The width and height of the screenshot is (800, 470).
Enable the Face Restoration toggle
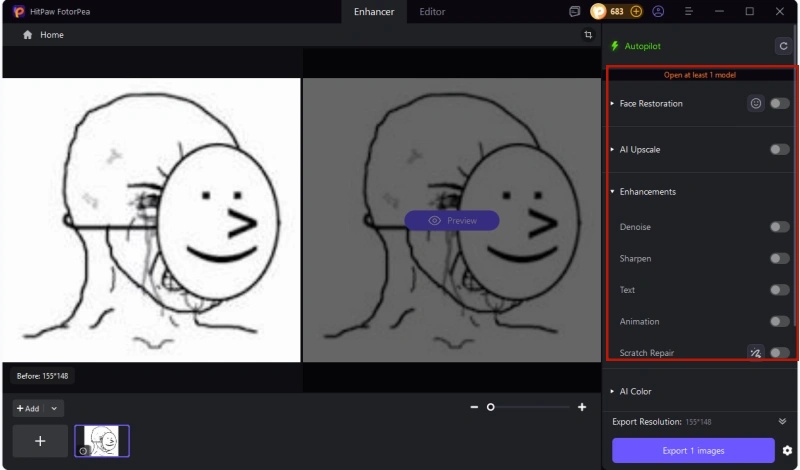tap(780, 104)
